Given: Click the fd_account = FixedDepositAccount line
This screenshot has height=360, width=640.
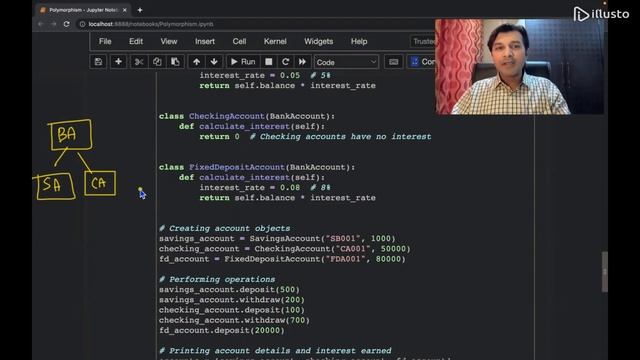Looking at the screenshot, I should tap(282, 259).
